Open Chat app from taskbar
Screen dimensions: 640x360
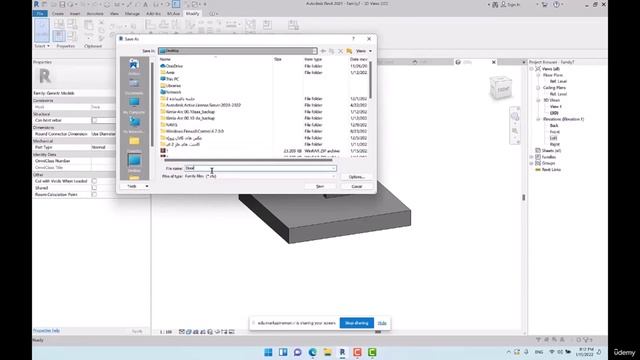click(298, 352)
